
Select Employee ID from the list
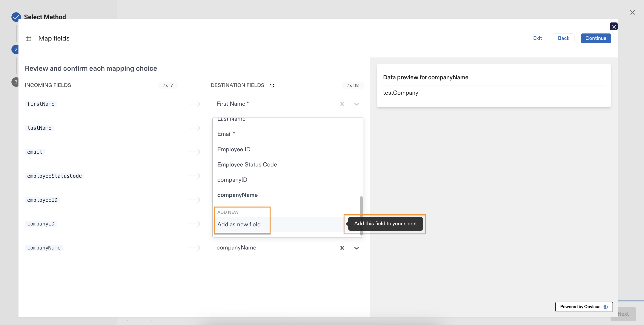(234, 149)
